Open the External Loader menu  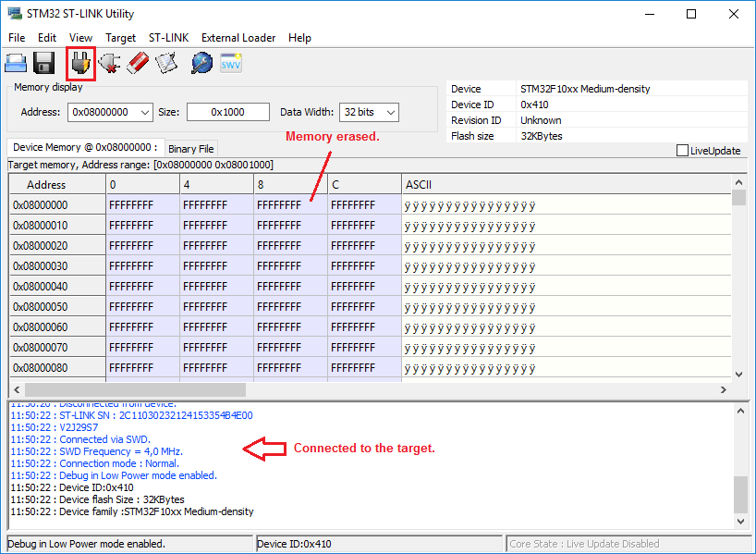tap(238, 38)
